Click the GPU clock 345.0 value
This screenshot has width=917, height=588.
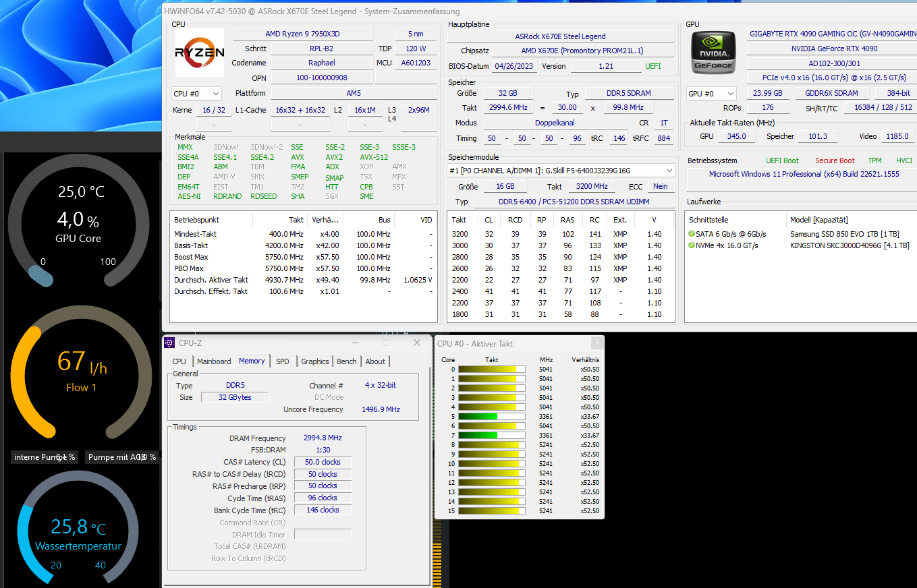point(736,136)
